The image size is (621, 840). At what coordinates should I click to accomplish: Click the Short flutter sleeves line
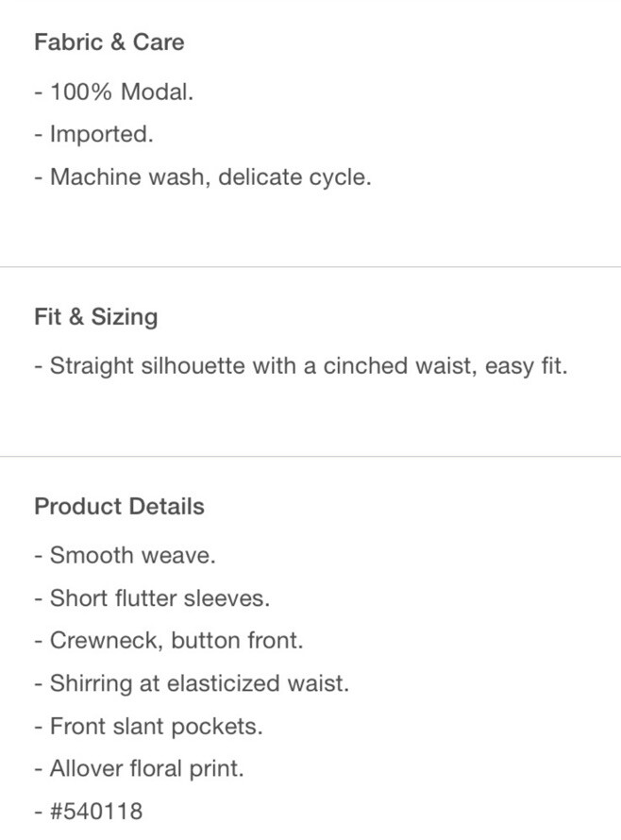(x=152, y=597)
